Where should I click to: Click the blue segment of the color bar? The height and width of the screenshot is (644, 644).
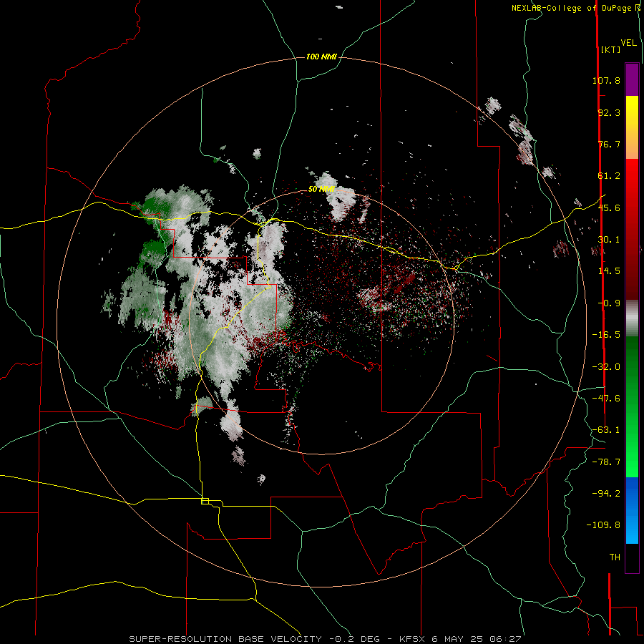click(x=632, y=510)
